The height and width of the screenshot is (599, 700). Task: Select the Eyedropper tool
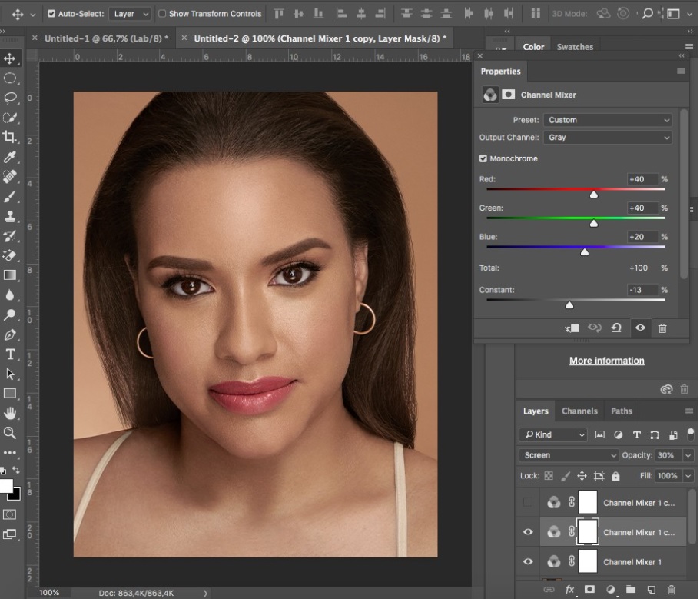point(10,157)
